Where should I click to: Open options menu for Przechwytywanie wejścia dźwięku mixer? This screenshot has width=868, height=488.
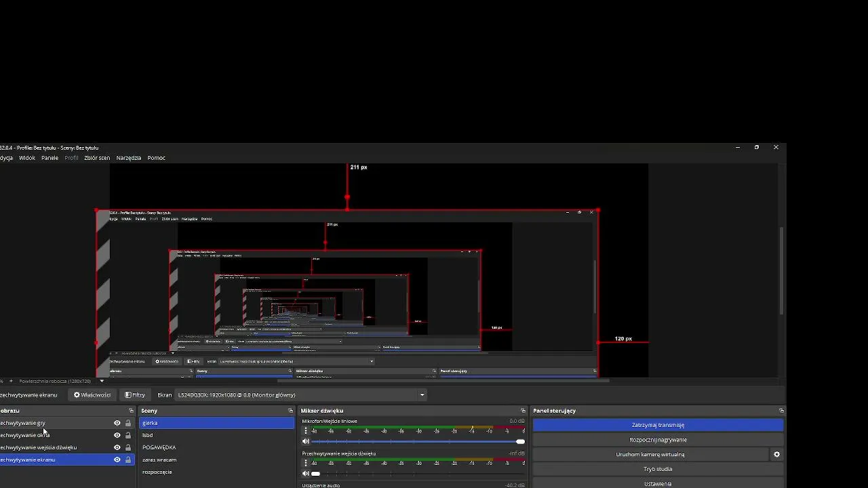pyautogui.click(x=306, y=463)
